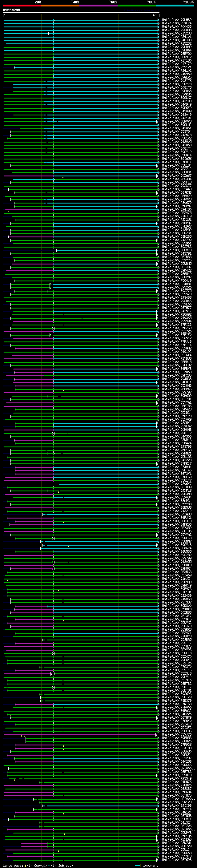Select the UniRef100_Q43100 label
The width and height of the screenshot is (197, 868).
pyautogui.click(x=177, y=101)
